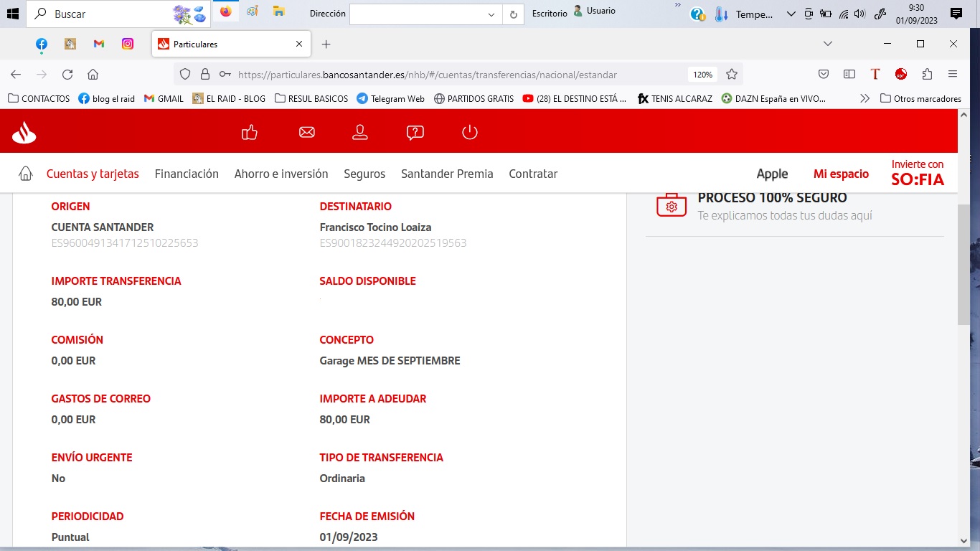Open the Telegram Web bookmark
Viewport: 980px width, 551px height.
click(390, 98)
